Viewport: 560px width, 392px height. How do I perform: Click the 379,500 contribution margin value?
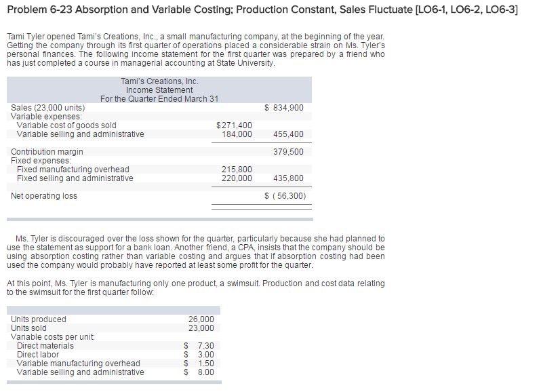point(288,152)
